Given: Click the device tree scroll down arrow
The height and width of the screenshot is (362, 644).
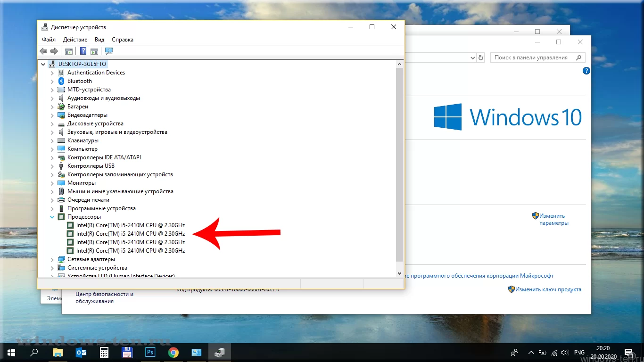Looking at the screenshot, I should click(400, 273).
